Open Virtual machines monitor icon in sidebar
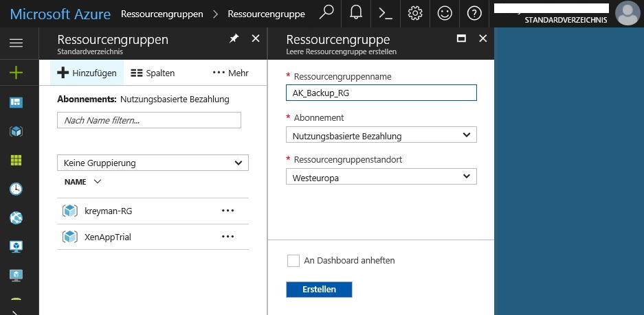The image size is (644, 315). click(16, 246)
